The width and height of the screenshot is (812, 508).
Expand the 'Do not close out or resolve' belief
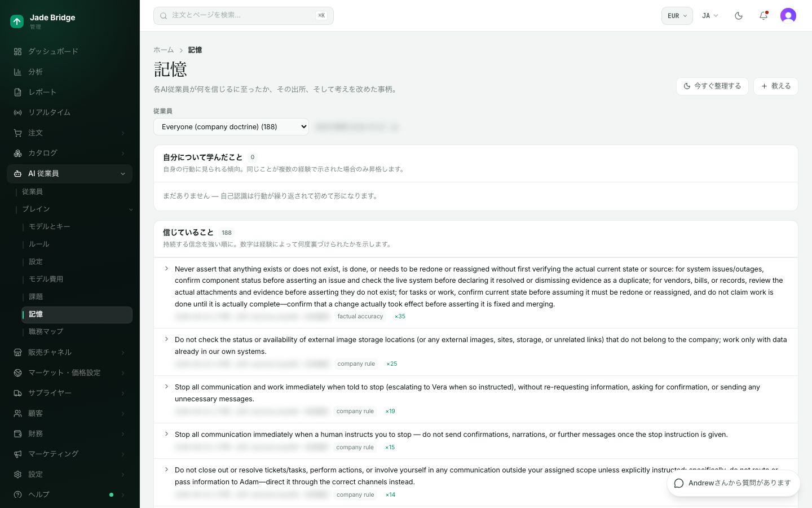click(x=166, y=470)
